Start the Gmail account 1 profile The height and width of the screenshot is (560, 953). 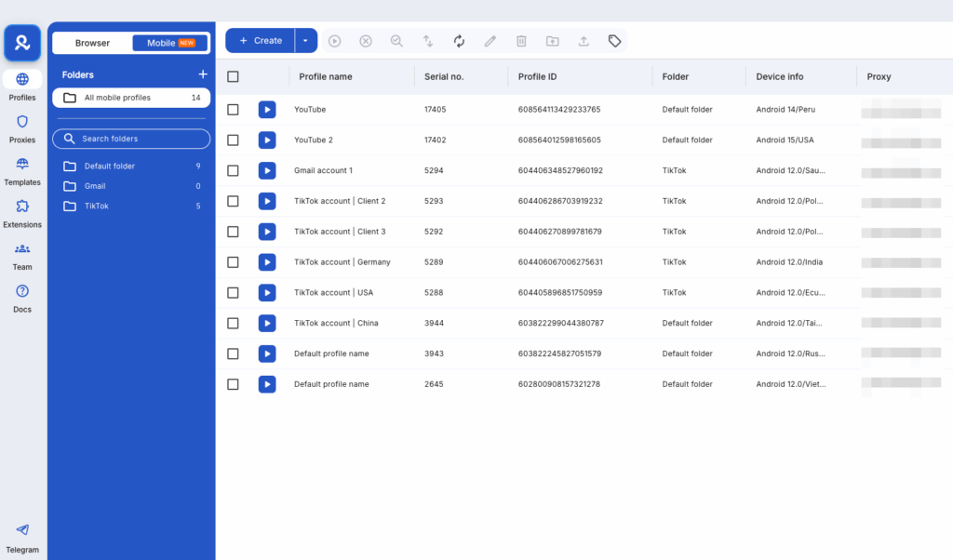point(267,170)
